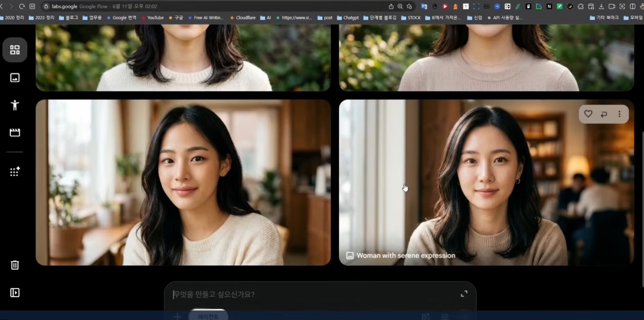Open the downloads icon in toolbar
Image resolution: width=644 pixels, height=320 pixels.
point(601,6)
